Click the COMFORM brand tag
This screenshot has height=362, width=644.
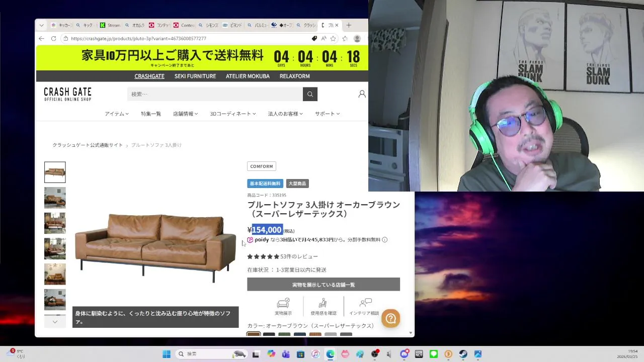262,166
